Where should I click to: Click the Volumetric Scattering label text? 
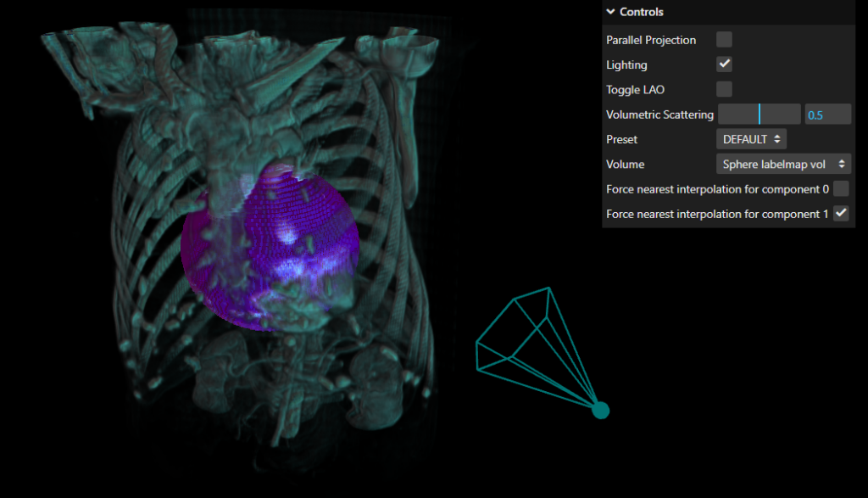click(659, 115)
